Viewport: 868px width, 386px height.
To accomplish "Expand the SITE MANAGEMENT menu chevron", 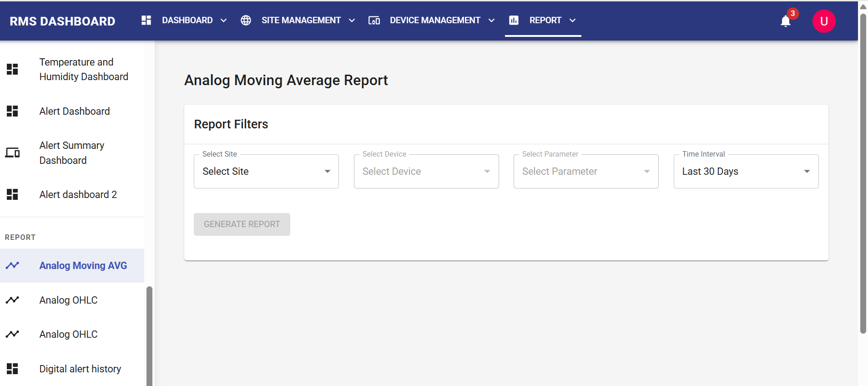I will (352, 20).
